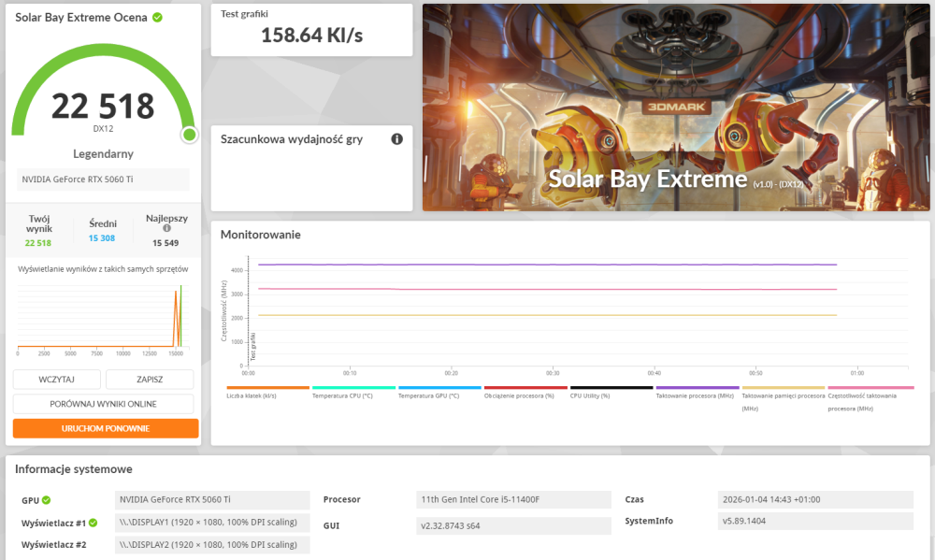Open PORÓWNAJ WYNIKI ONLINE
The height and width of the screenshot is (560, 935).
click(x=103, y=404)
